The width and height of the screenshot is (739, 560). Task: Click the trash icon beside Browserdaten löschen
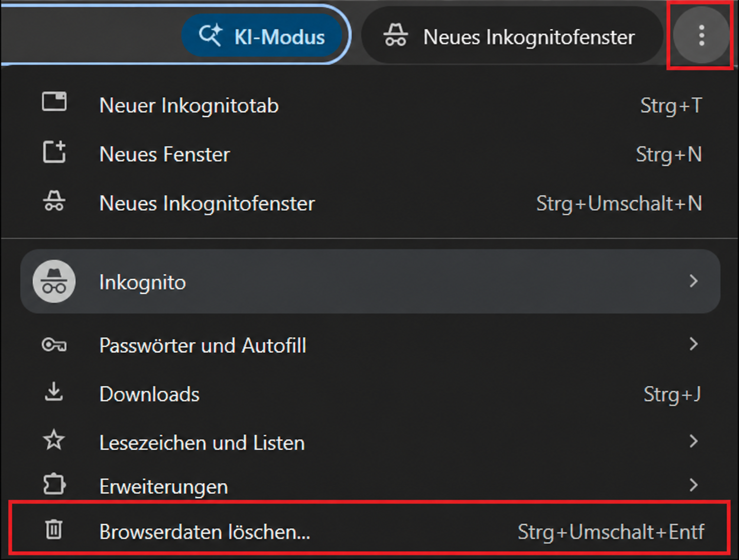point(54,529)
